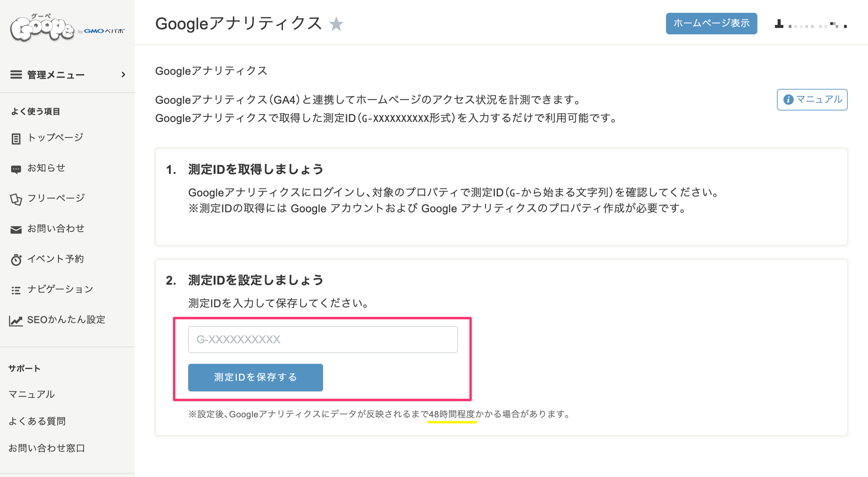The height and width of the screenshot is (477, 868).
Task: Open the user account icon in header
Action: pos(779,24)
